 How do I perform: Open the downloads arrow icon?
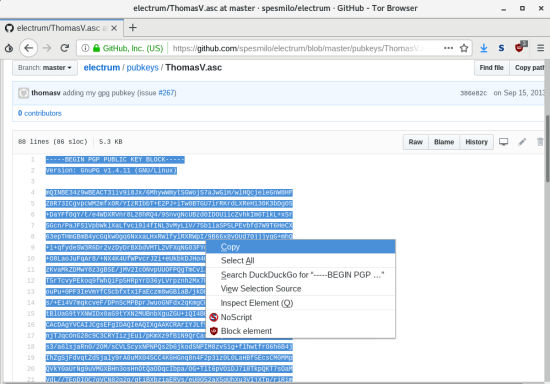[484, 48]
